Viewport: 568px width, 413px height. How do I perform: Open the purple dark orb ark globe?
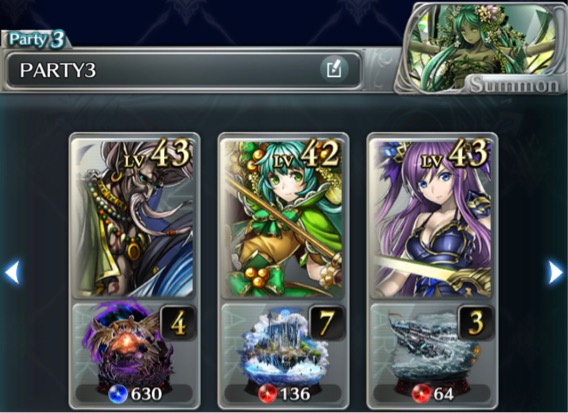(x=127, y=346)
